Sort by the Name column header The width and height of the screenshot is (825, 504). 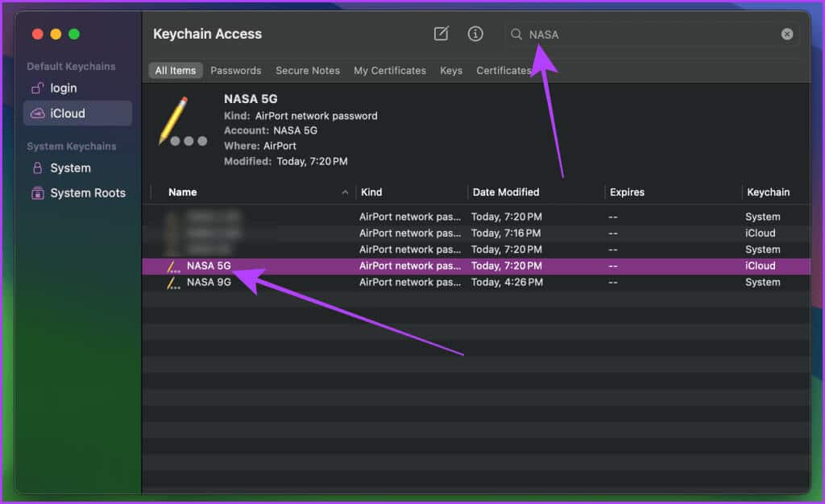click(182, 192)
